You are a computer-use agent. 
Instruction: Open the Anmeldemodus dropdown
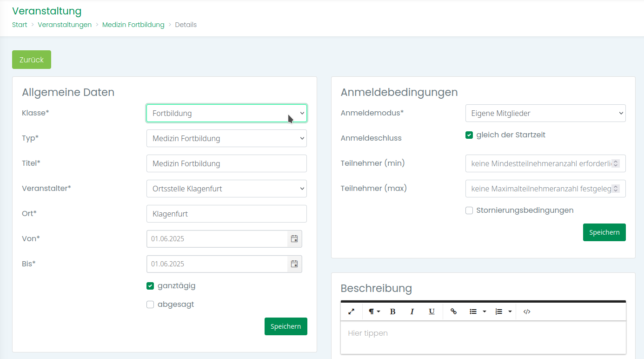point(545,113)
